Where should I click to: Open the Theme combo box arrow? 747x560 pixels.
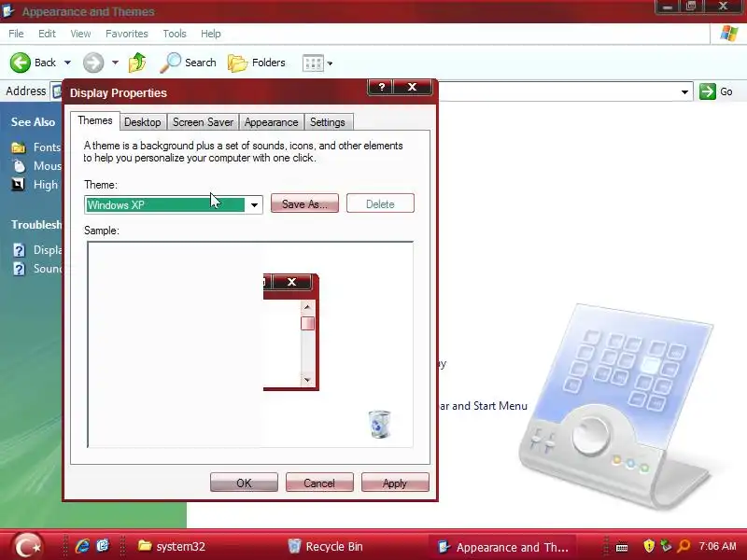[x=254, y=204]
